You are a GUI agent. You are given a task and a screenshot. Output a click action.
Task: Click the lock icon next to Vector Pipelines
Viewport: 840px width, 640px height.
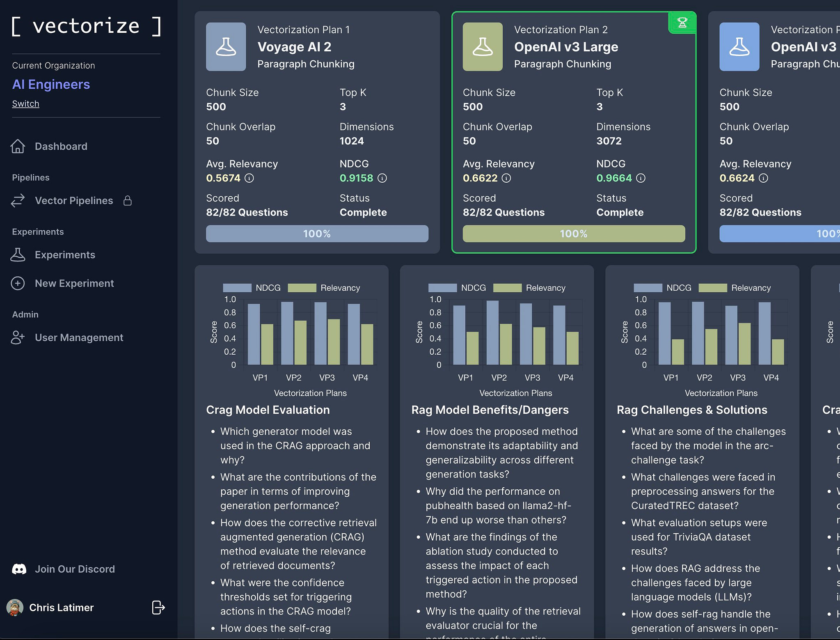128,201
